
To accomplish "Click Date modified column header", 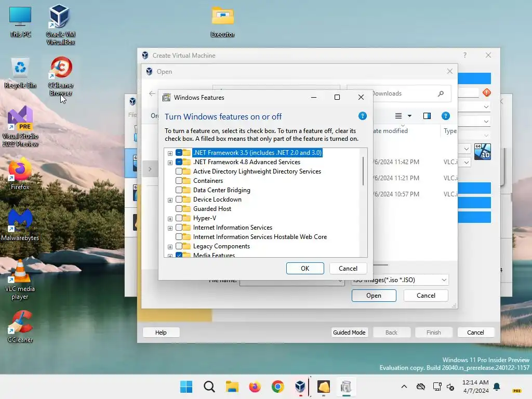I will (x=390, y=130).
